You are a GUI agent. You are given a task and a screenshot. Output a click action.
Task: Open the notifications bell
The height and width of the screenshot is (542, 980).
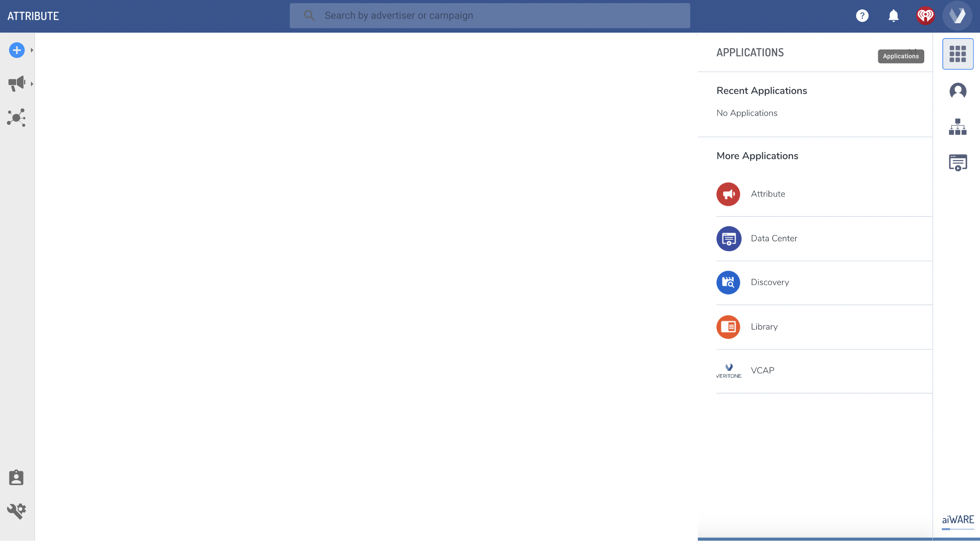[x=893, y=16]
